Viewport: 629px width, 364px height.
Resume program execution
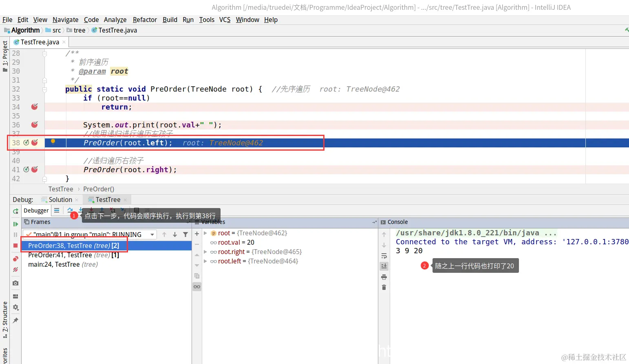coord(15,224)
